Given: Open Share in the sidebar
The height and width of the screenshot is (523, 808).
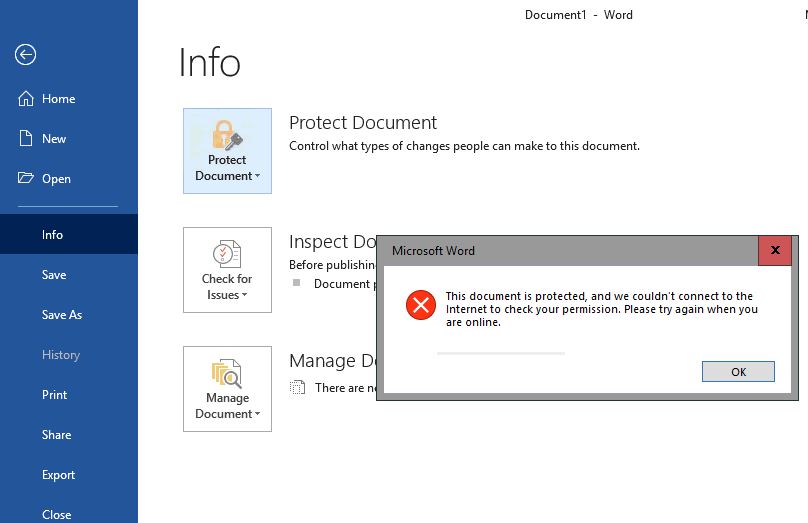Looking at the screenshot, I should pyautogui.click(x=69, y=435).
